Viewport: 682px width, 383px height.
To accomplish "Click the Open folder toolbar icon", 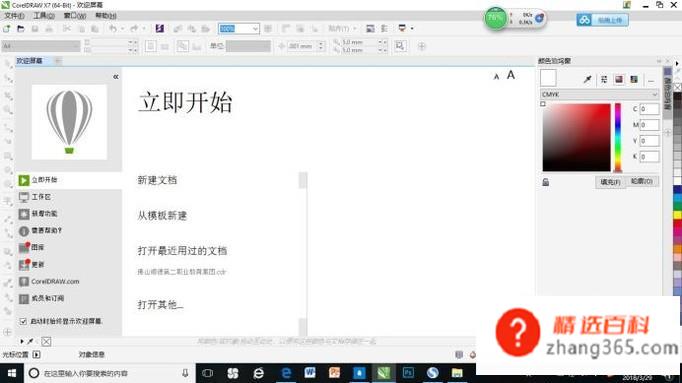I will [20, 29].
